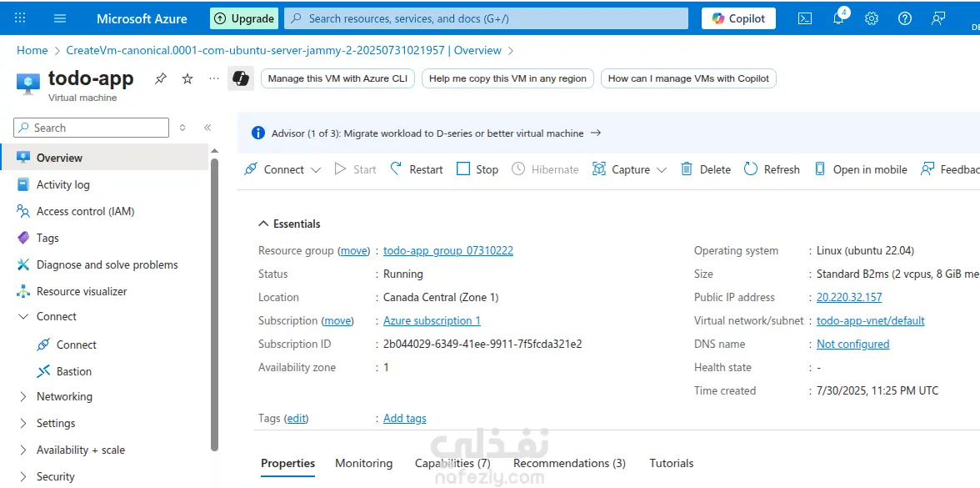
Task: Click move link next to Resource group
Action: click(x=354, y=251)
